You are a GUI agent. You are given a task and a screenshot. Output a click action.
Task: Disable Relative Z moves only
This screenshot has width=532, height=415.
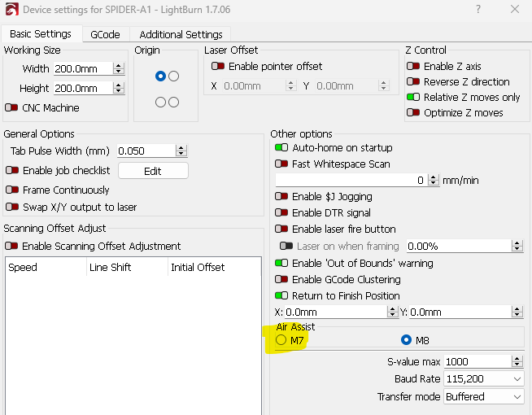point(413,97)
